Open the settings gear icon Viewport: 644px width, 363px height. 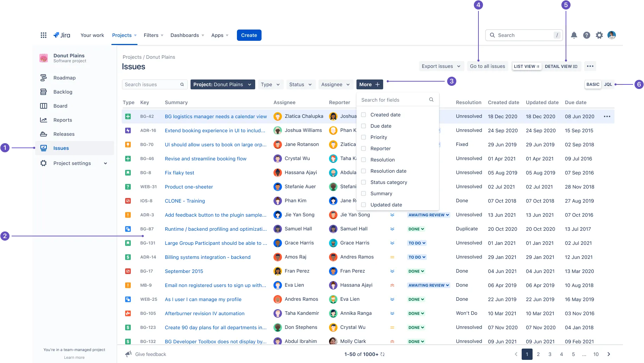coord(599,35)
